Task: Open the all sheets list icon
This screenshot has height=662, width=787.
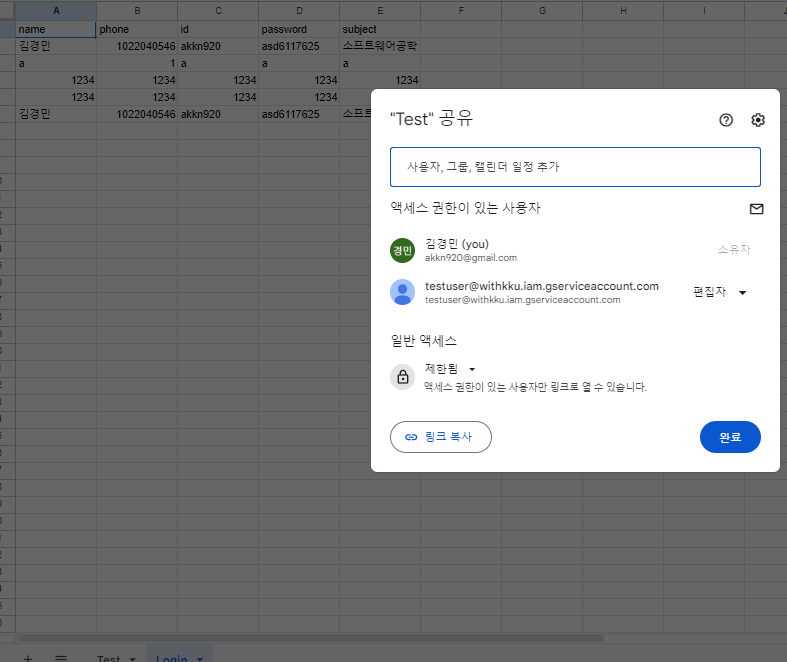Action: point(61,658)
